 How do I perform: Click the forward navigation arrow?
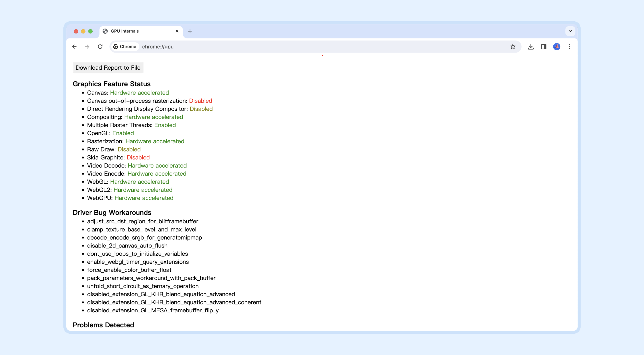tap(87, 47)
